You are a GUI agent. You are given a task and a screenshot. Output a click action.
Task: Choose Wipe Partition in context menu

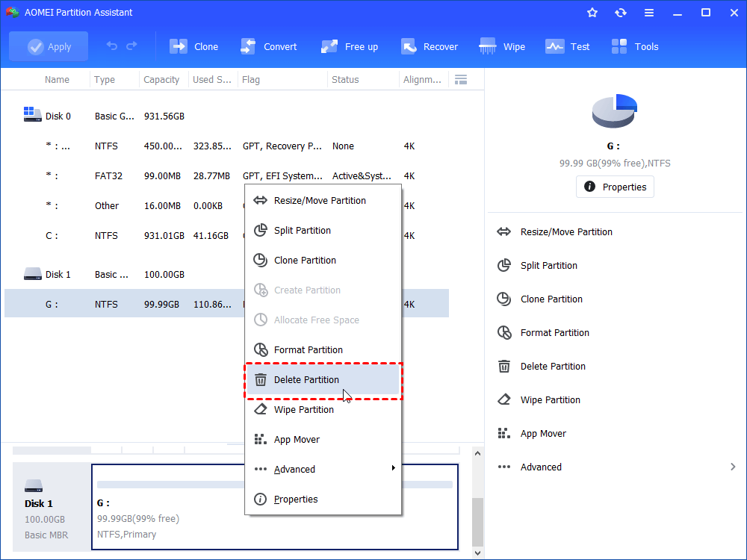click(323, 409)
